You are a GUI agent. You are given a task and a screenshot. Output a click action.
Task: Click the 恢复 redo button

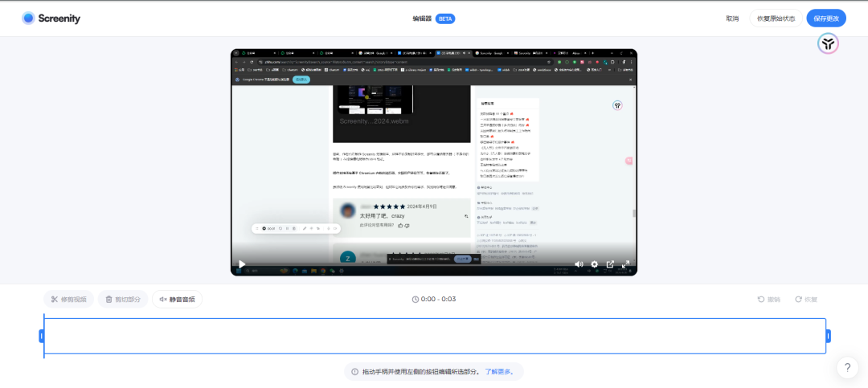pos(806,300)
